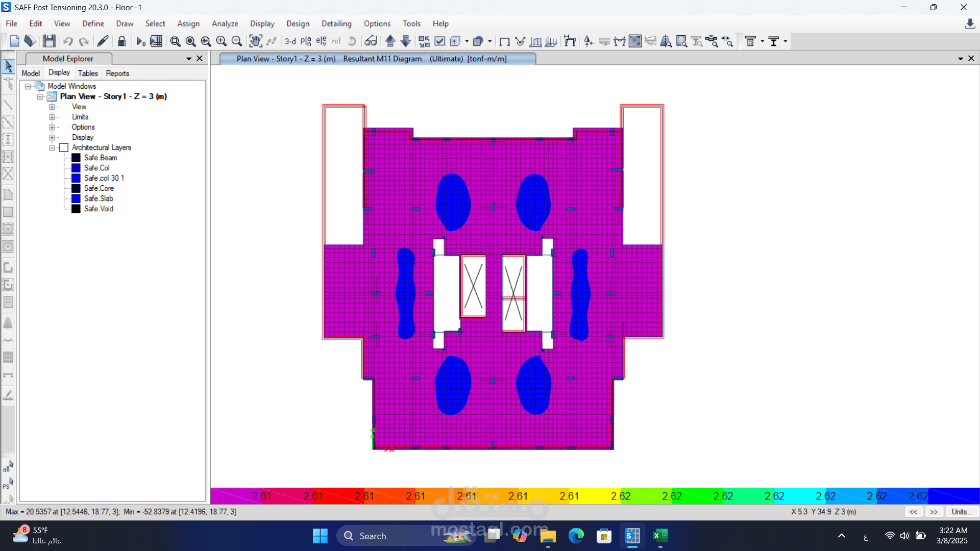This screenshot has height=551, width=980.
Task: Click the Undo arrow icon
Action: (x=68, y=41)
